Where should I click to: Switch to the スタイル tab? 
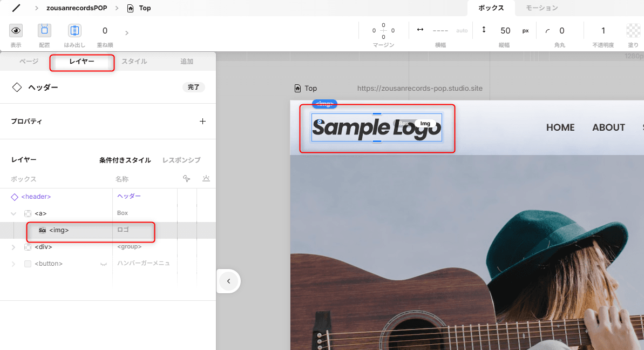134,62
